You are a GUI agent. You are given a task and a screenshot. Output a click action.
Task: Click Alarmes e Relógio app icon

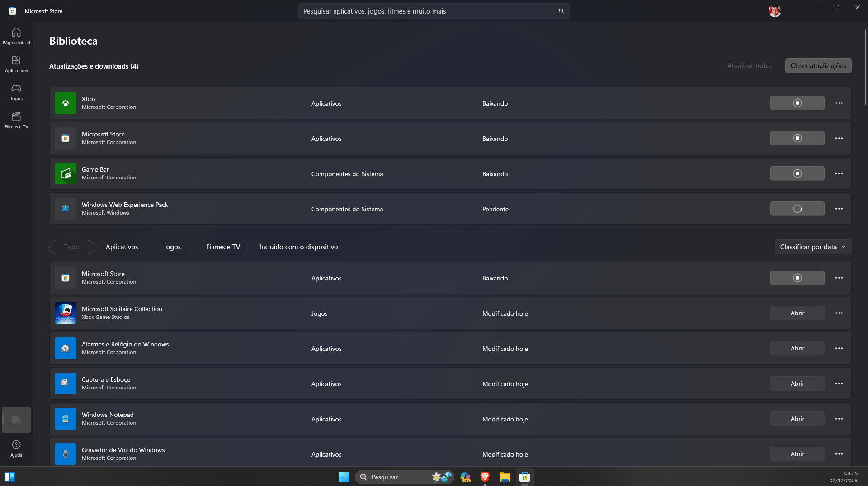(66, 348)
